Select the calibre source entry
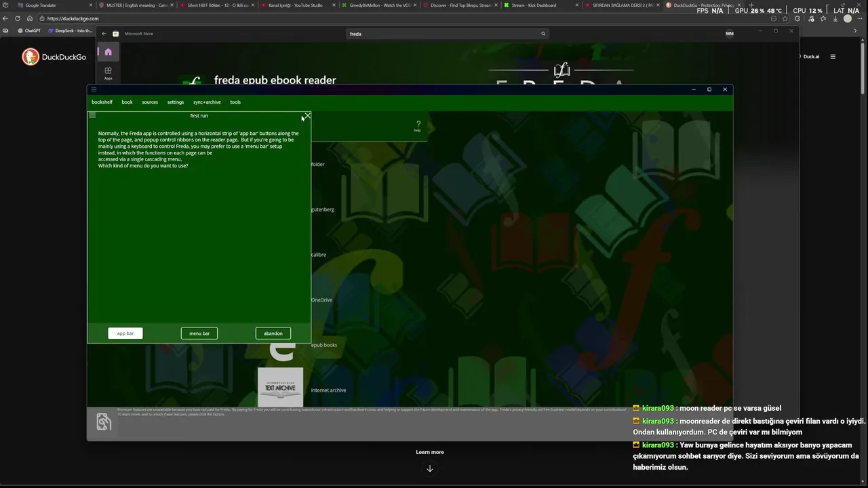Image resolution: width=868 pixels, height=488 pixels. [318, 255]
